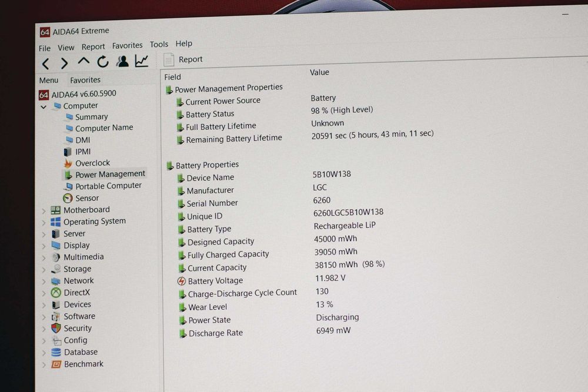Click the Report toolbar button
This screenshot has height=392, width=588.
(183, 59)
